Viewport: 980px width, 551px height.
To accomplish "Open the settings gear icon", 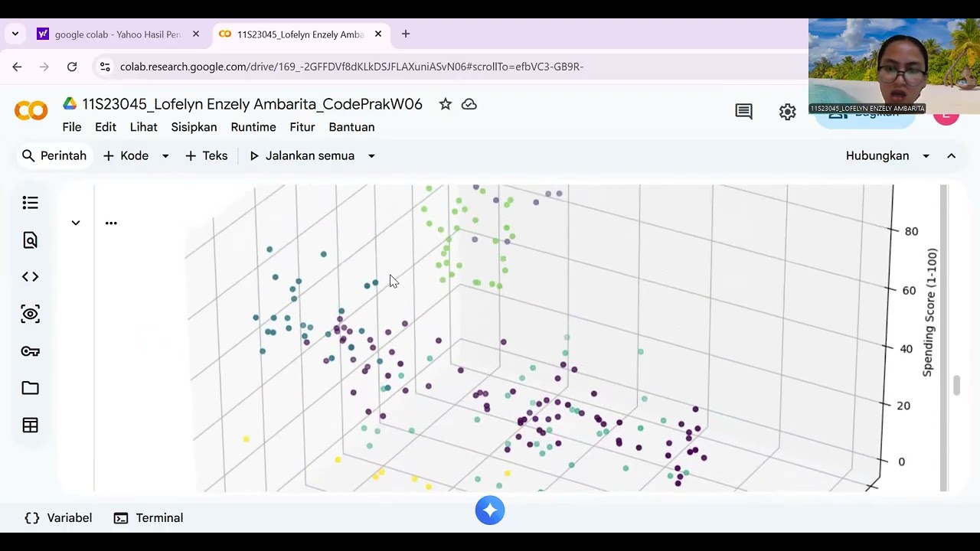I will point(788,112).
